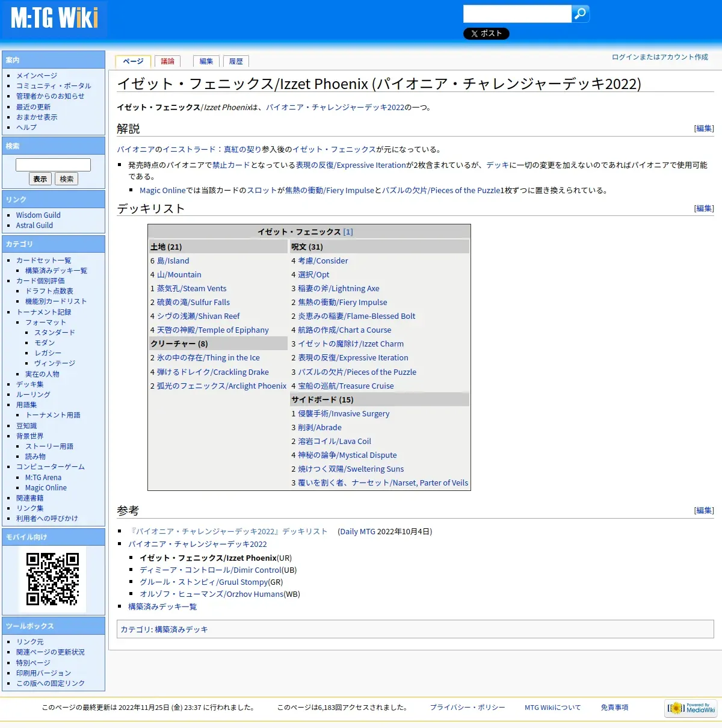The height and width of the screenshot is (728, 722).
Task: Click 編集 link beside 解説 heading
Action: (704, 128)
